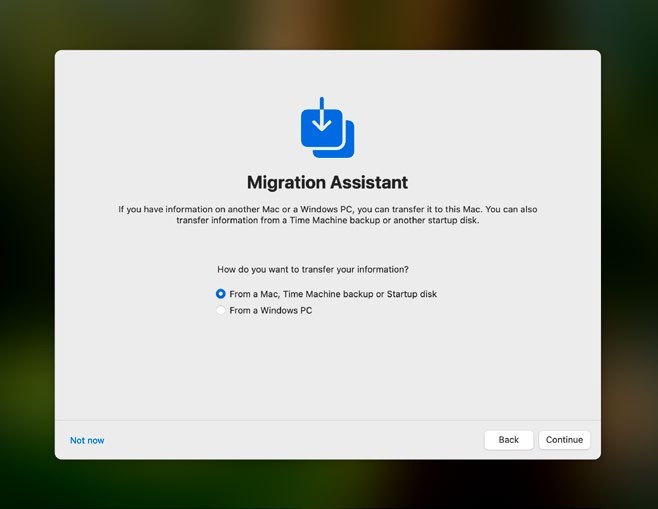Select the From a Windows PC radio button
The height and width of the screenshot is (509, 658).
tap(221, 311)
